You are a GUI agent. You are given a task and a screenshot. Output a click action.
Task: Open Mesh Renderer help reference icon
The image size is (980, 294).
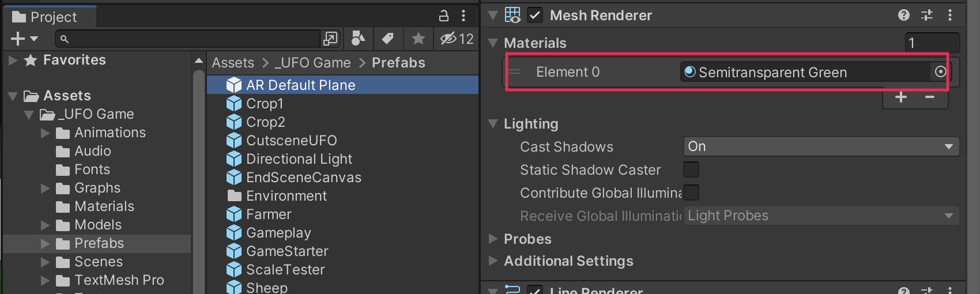pos(904,16)
